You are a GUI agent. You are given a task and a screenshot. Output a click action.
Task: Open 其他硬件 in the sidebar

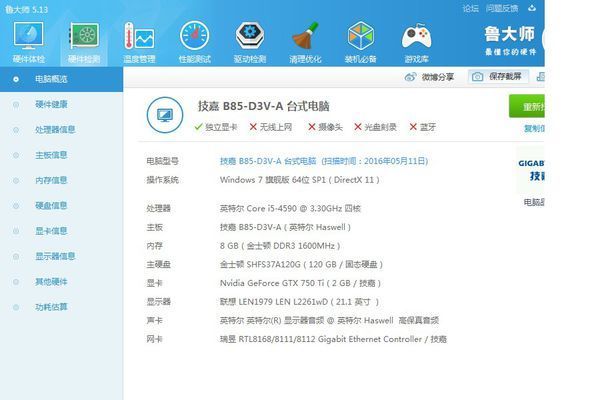(x=51, y=282)
